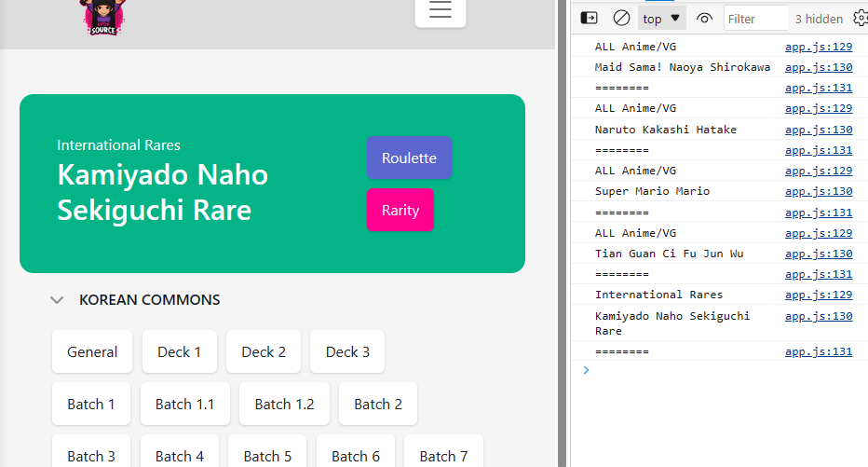This screenshot has height=467, width=868.
Task: Select console log Maid Sama! Naoya Shirokawa
Action: click(682, 67)
